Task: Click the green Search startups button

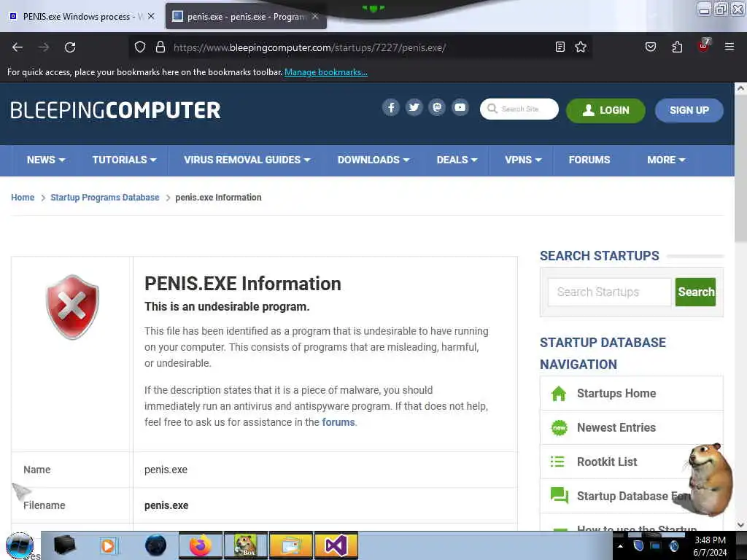Action: 695,292
